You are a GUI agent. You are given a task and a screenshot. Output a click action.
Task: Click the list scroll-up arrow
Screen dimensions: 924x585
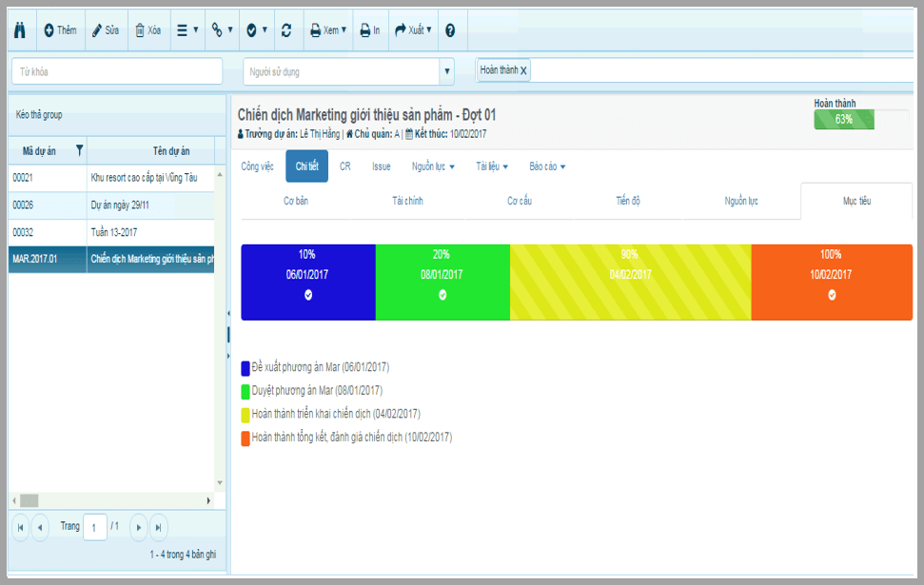point(220,174)
